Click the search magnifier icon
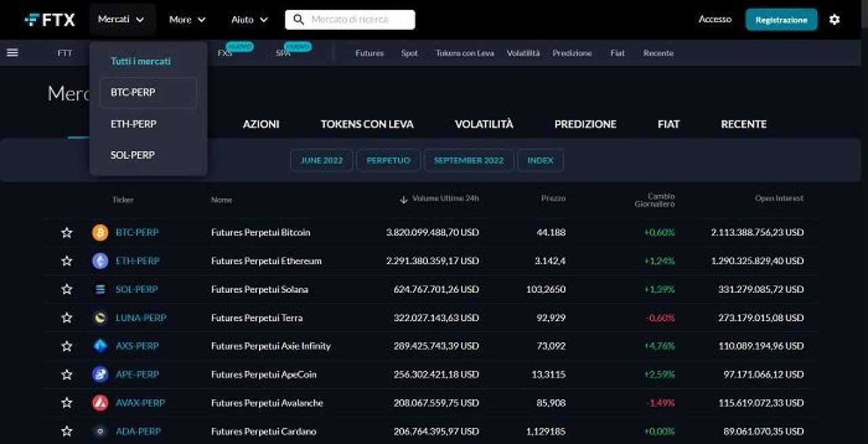The height and width of the screenshot is (444, 868). [298, 20]
